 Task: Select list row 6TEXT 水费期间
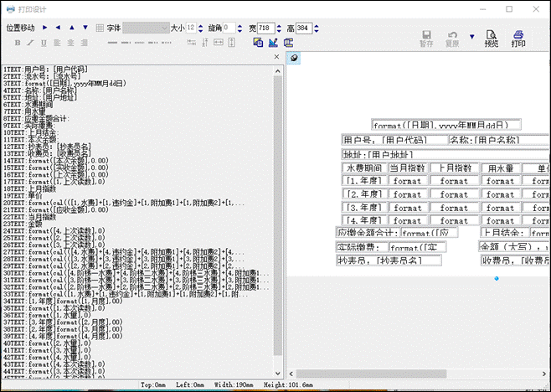28,105
